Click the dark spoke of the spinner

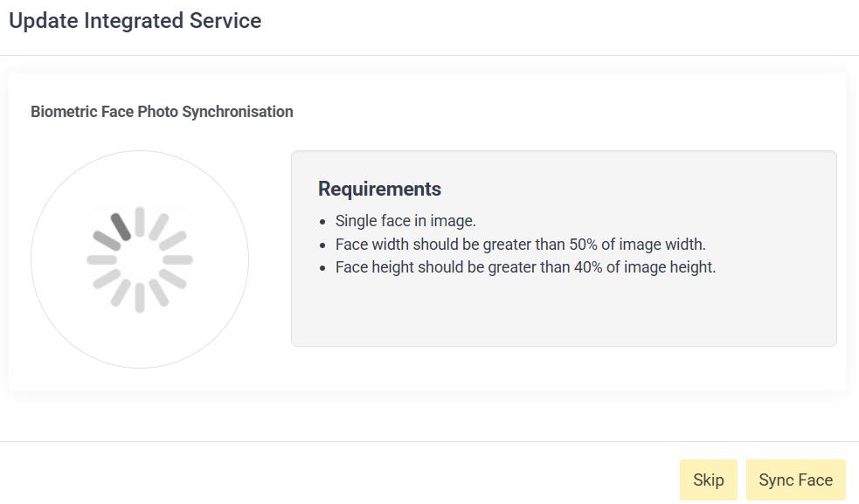click(x=122, y=227)
